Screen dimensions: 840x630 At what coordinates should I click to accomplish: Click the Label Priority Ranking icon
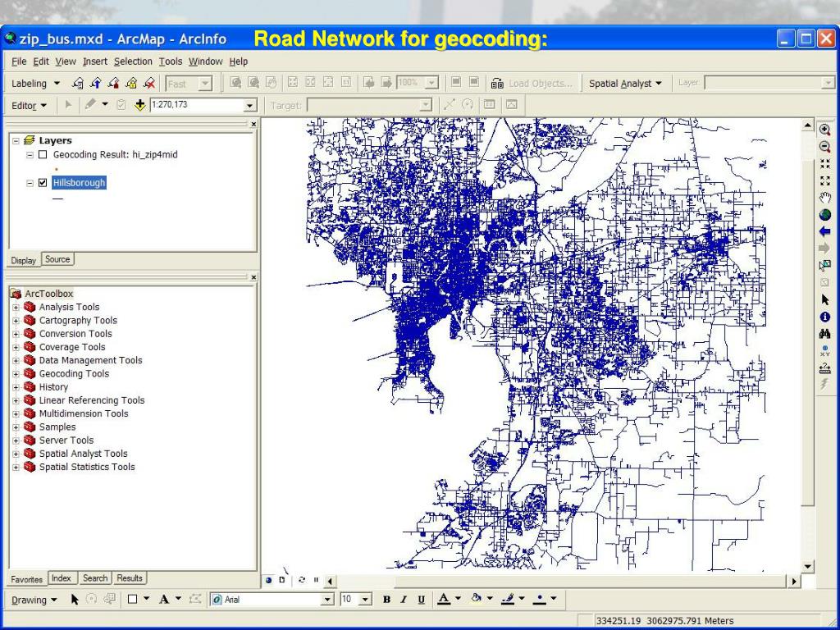96,83
